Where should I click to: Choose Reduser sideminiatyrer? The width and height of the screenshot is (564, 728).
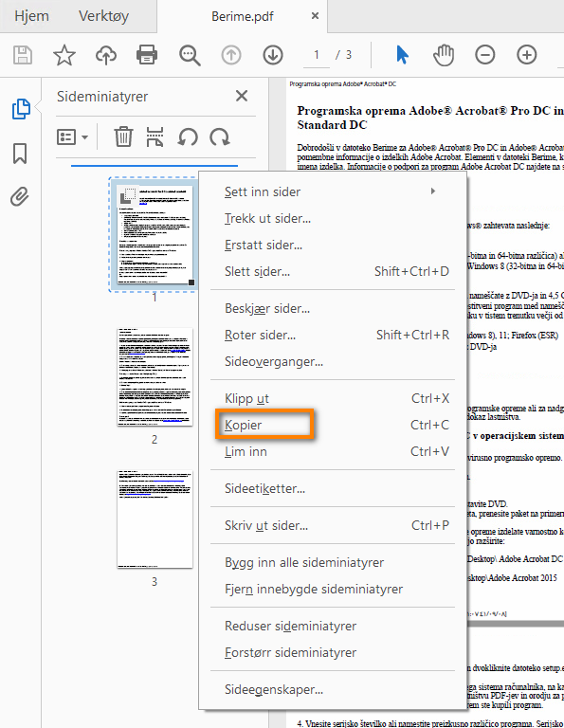coord(333,626)
